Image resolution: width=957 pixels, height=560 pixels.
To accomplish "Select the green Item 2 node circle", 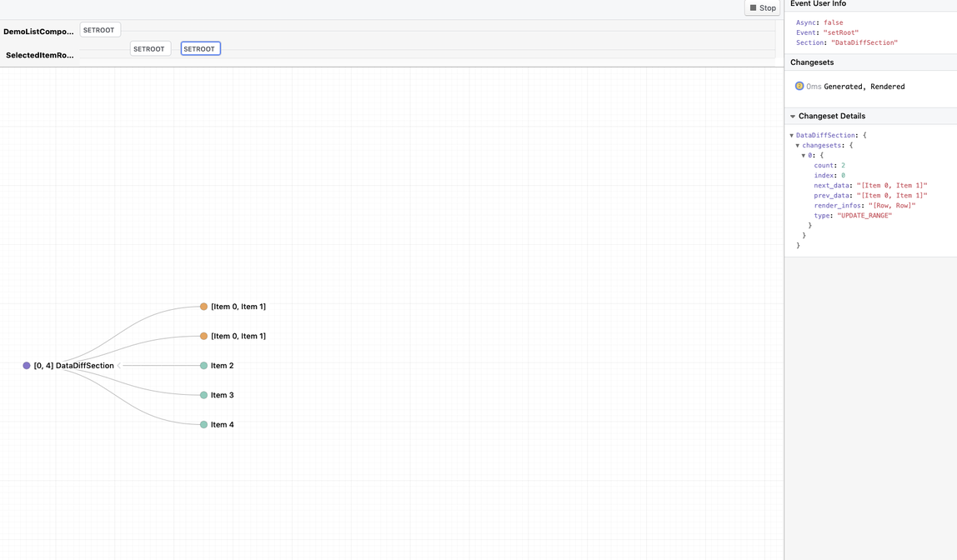I will (203, 366).
